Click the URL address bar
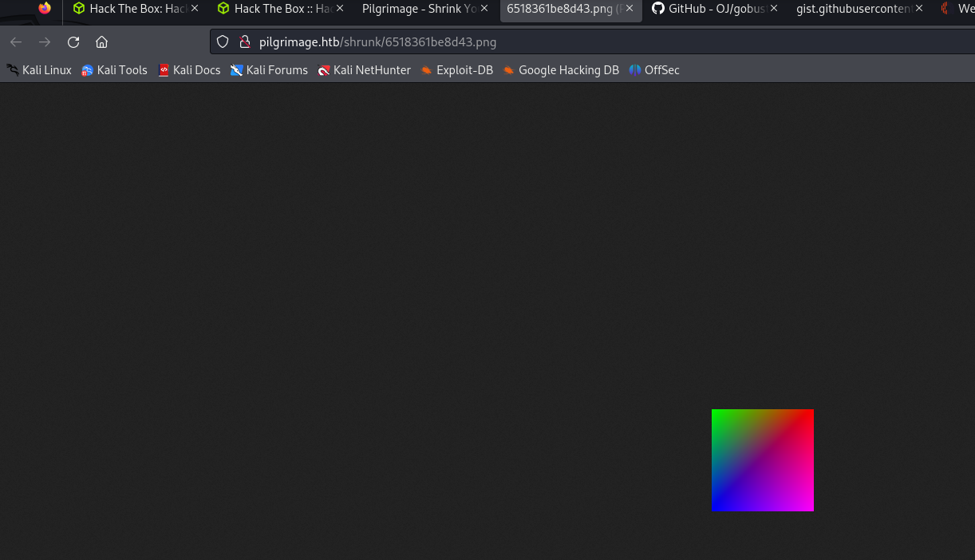Image resolution: width=975 pixels, height=560 pixels. tap(559, 42)
